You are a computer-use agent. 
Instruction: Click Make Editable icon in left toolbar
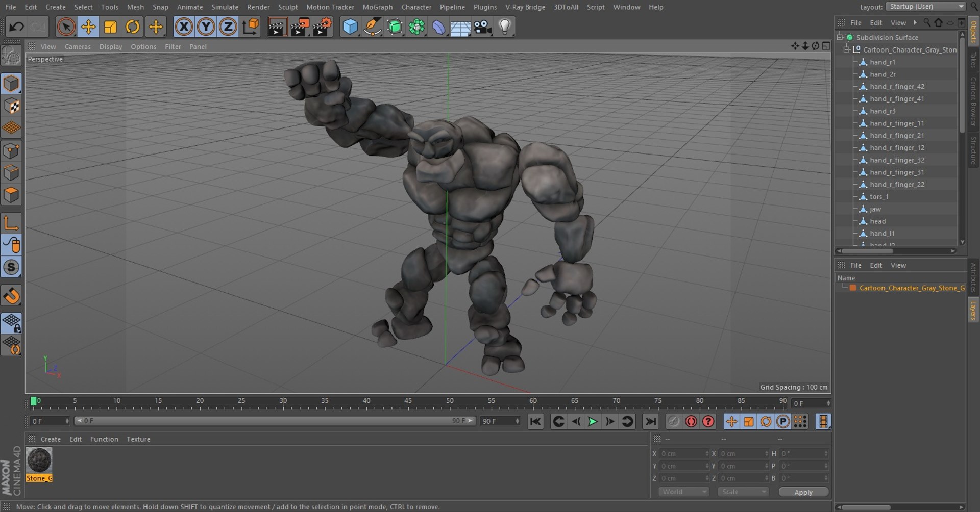pos(11,55)
